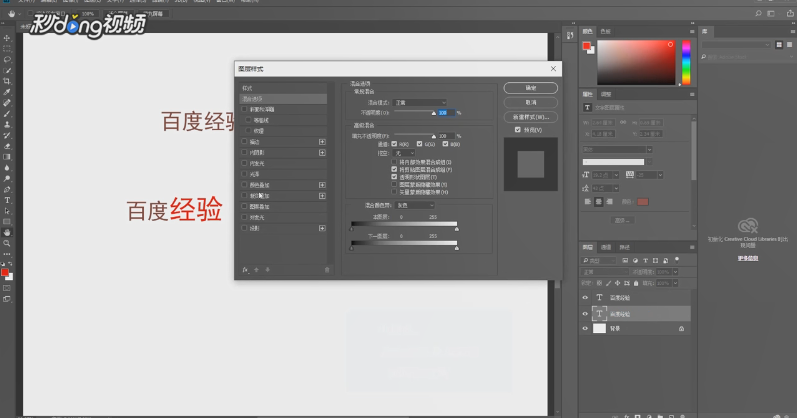Select the Zoom tool in the toolbox
Image resolution: width=797 pixels, height=418 pixels.
[7, 243]
